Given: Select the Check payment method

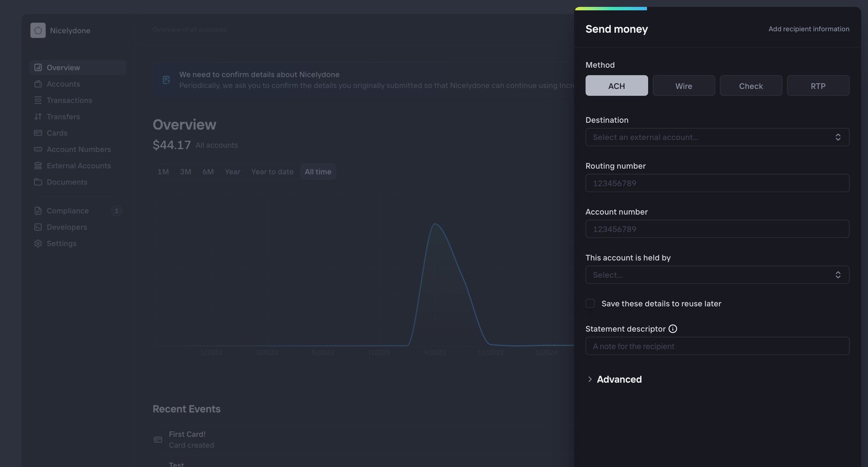Looking at the screenshot, I should tap(751, 85).
